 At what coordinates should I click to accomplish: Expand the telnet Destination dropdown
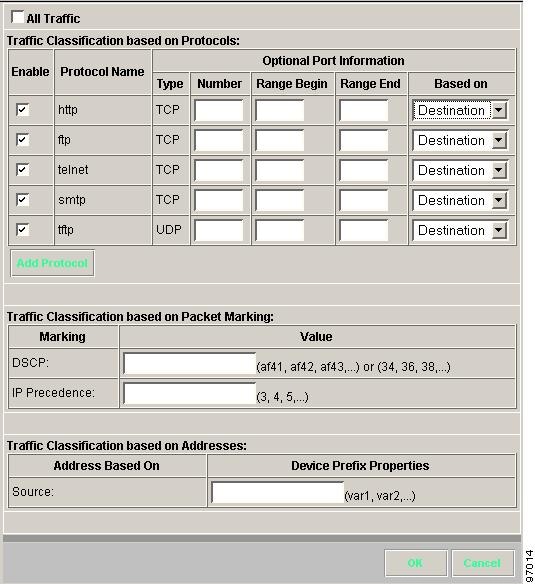click(x=460, y=171)
